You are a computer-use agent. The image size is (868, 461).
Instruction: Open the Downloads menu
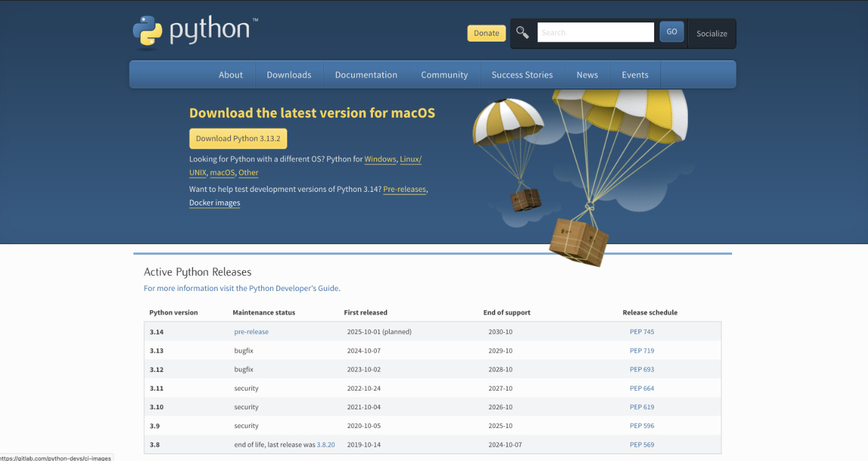[x=289, y=75]
